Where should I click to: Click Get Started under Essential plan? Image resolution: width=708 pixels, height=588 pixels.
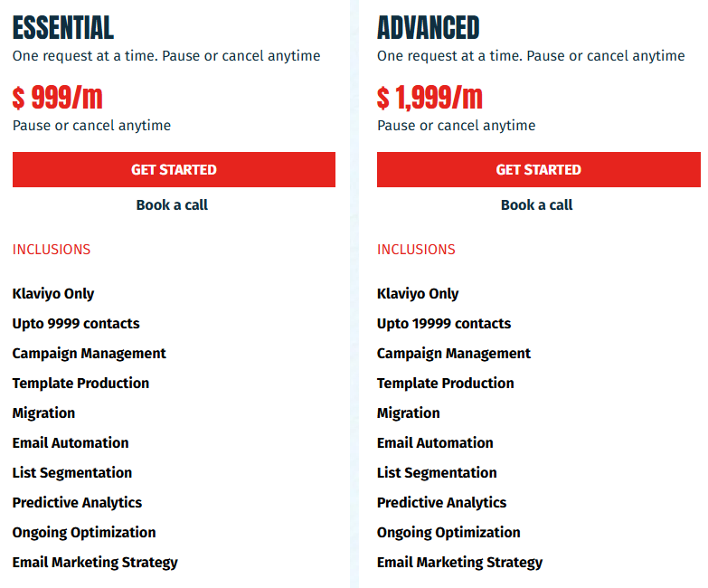click(x=174, y=169)
